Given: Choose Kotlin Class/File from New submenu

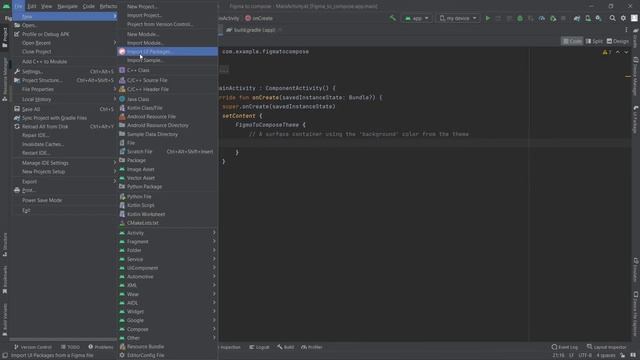Looking at the screenshot, I should 167,108.
